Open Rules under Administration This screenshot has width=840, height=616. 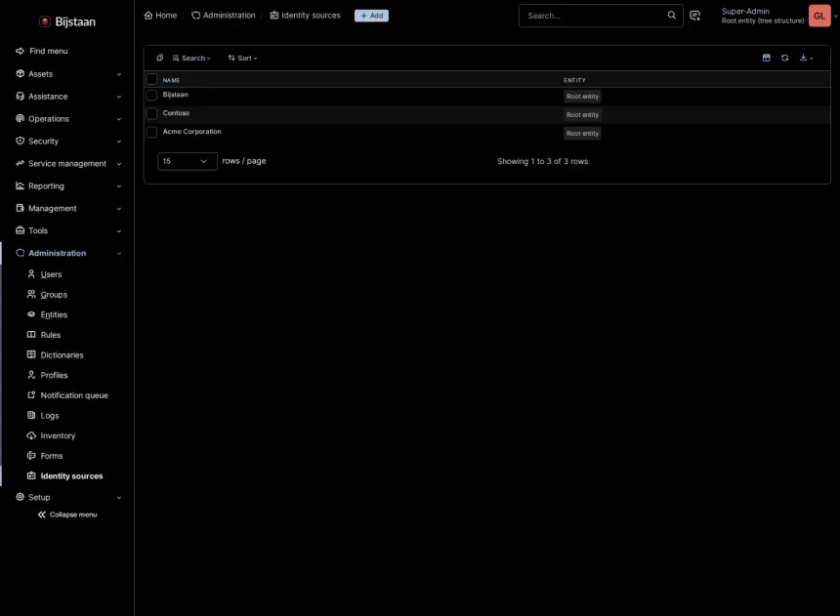tap(51, 335)
